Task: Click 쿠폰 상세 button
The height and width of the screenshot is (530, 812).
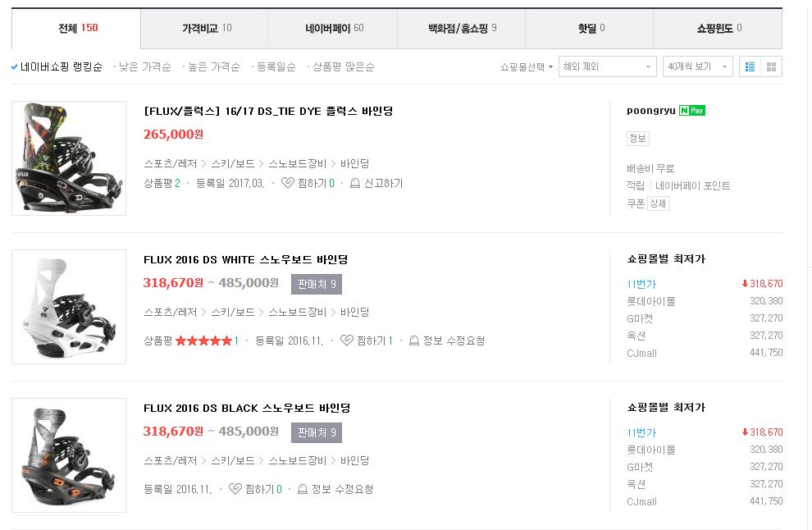Action: pos(658,203)
